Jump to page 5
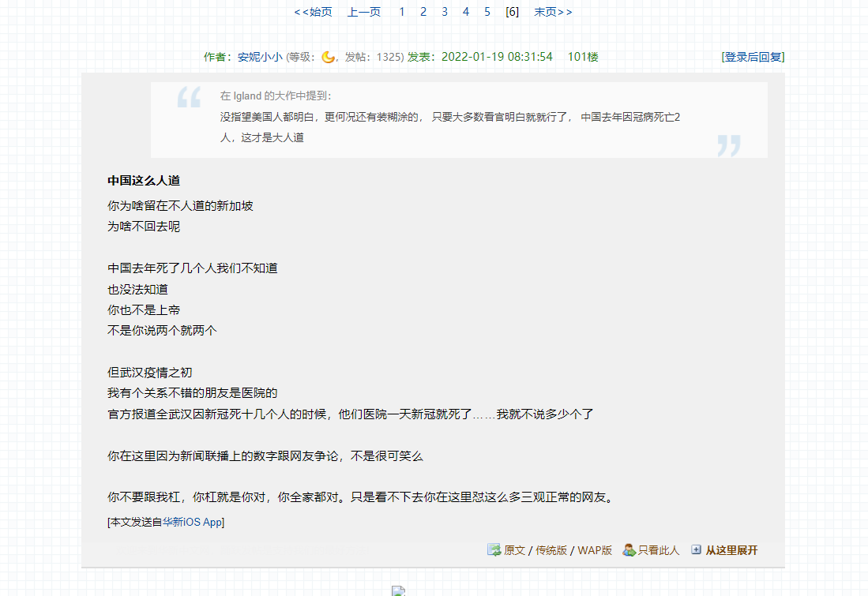The image size is (868, 596). pyautogui.click(x=487, y=12)
